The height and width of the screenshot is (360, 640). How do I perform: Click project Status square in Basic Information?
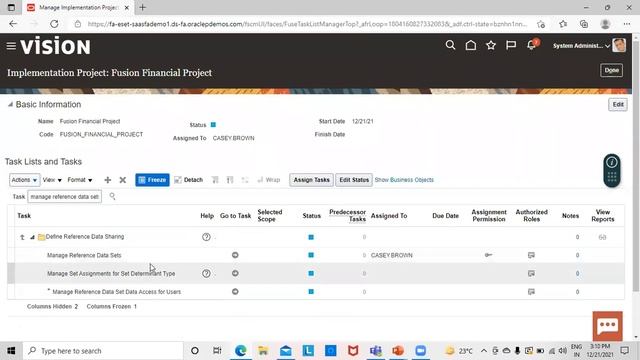coord(213,125)
